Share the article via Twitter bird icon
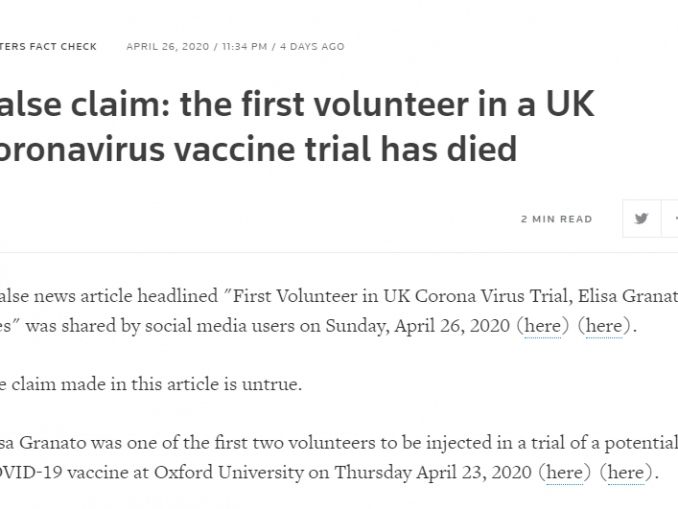The height and width of the screenshot is (509, 678). 642,218
